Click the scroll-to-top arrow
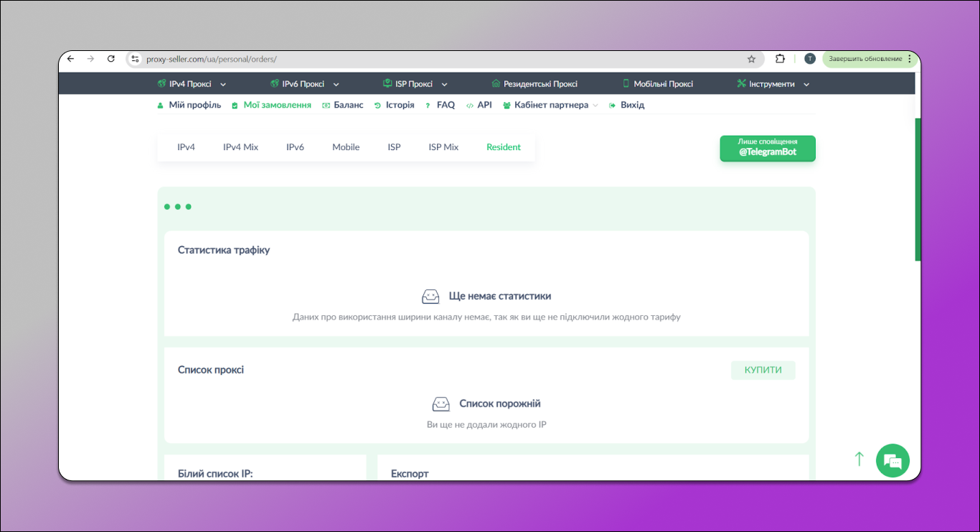Image resolution: width=980 pixels, height=532 pixels. (859, 459)
